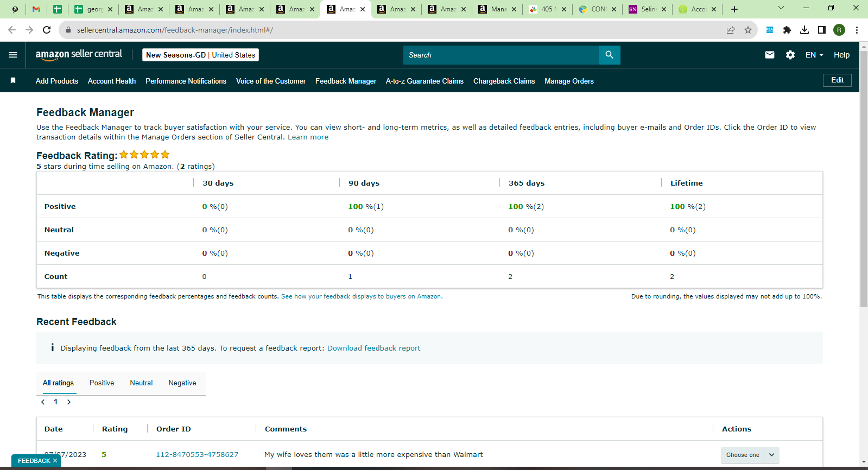Open the green R profile avatar

[x=839, y=30]
